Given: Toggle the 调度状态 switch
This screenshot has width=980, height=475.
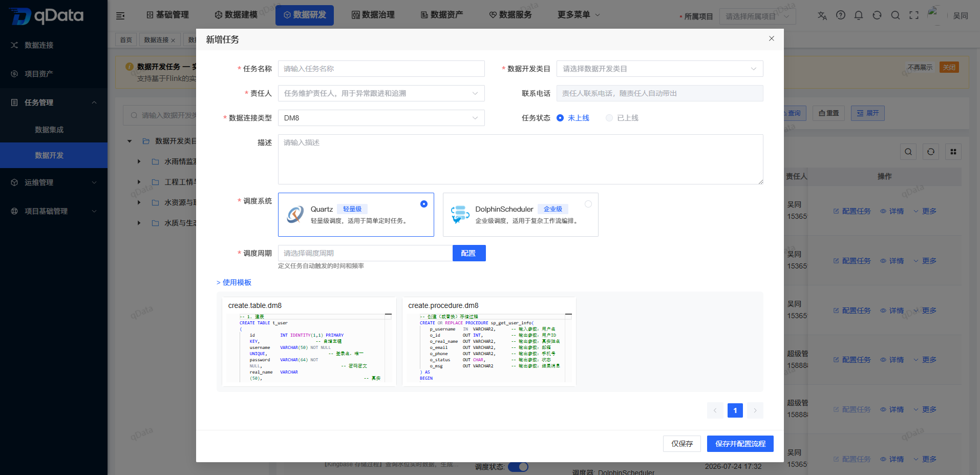Looking at the screenshot, I should [518, 467].
